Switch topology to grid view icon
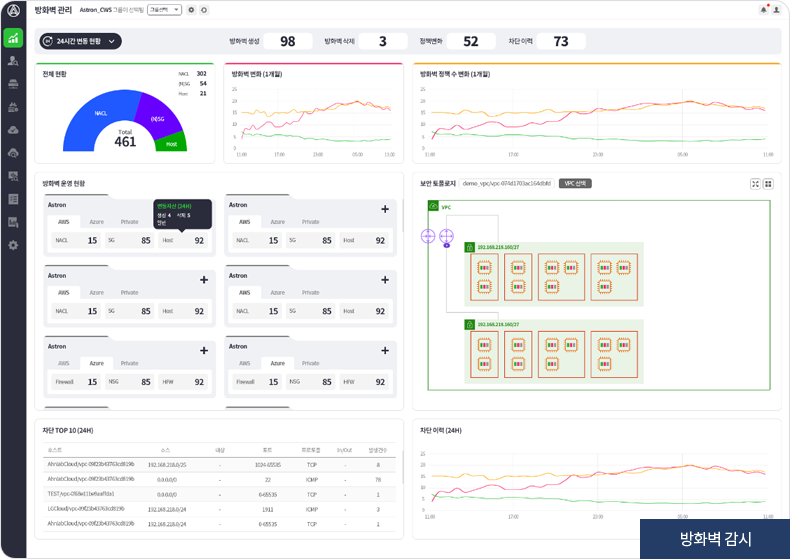The image size is (790, 559). click(768, 184)
